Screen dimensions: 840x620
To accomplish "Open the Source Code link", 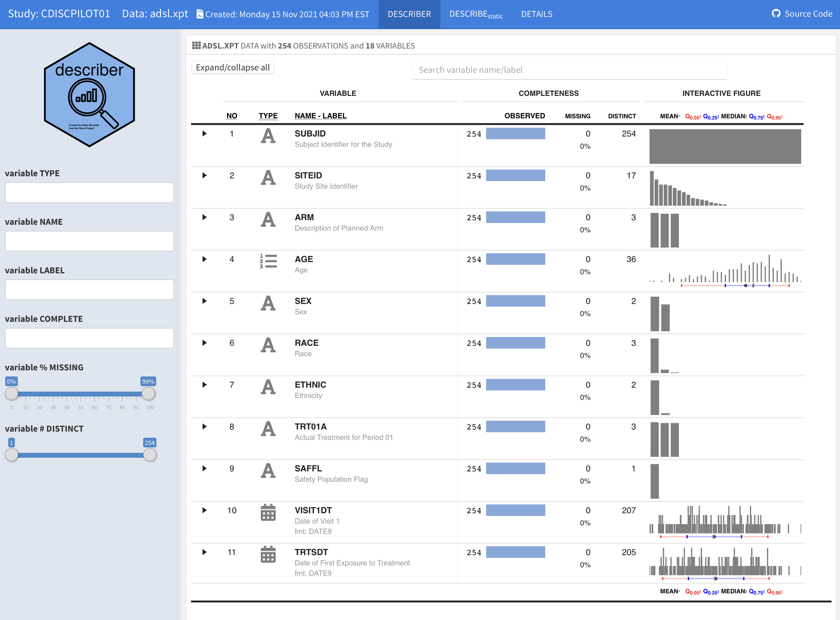I will 808,14.
